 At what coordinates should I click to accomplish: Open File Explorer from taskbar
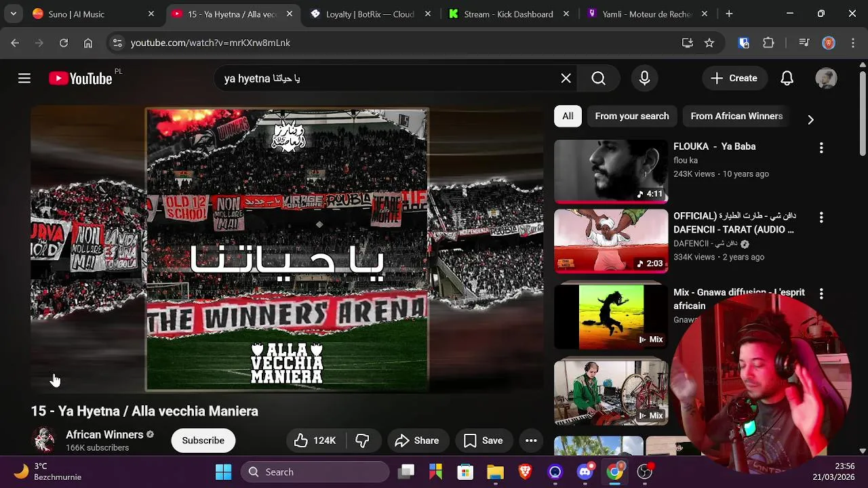tap(495, 472)
